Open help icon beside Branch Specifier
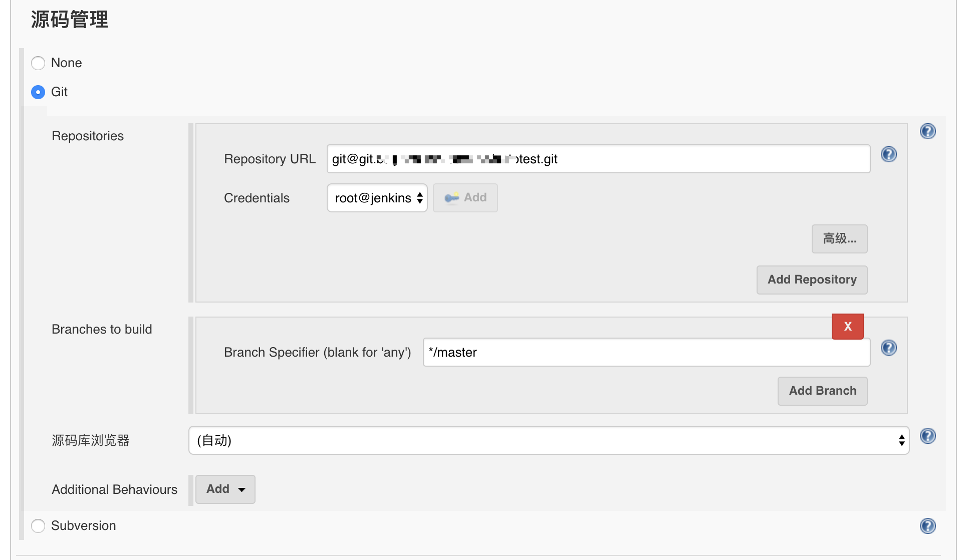The image size is (964, 560). pyautogui.click(x=888, y=348)
